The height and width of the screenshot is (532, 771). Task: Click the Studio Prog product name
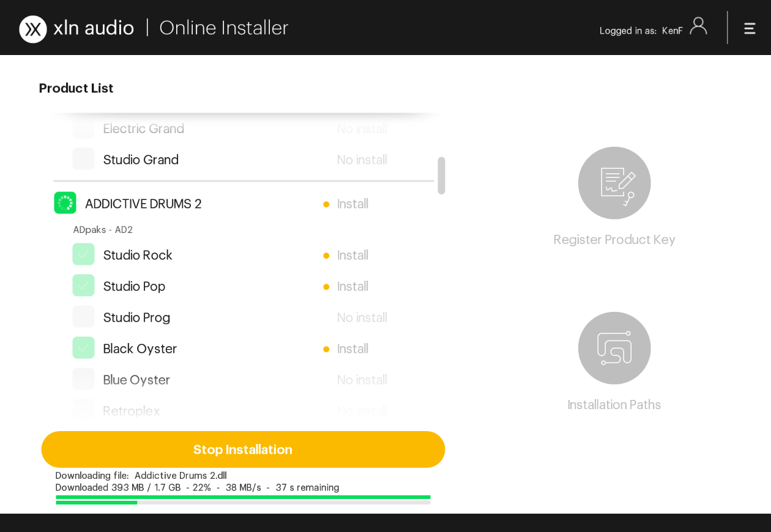pyautogui.click(x=136, y=317)
